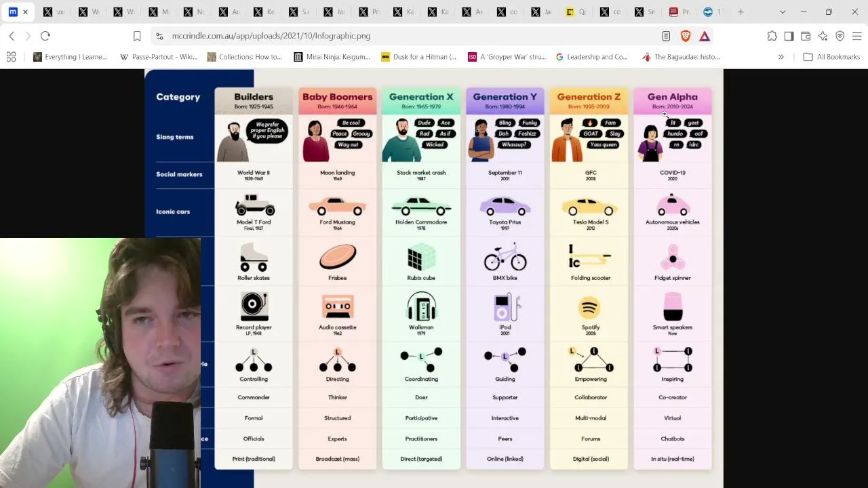Switch to the yellow-icon "Qu" tab

[576, 12]
